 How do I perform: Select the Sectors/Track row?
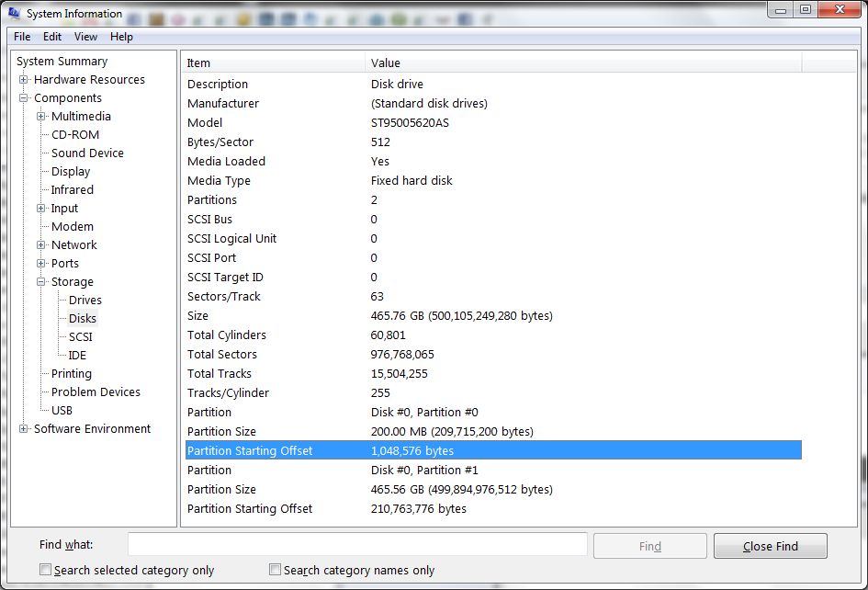(493, 297)
